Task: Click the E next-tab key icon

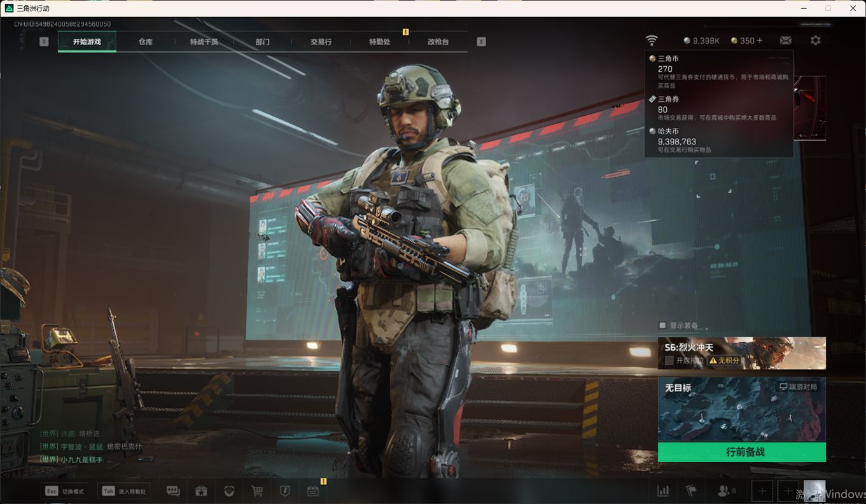Action: coord(481,41)
